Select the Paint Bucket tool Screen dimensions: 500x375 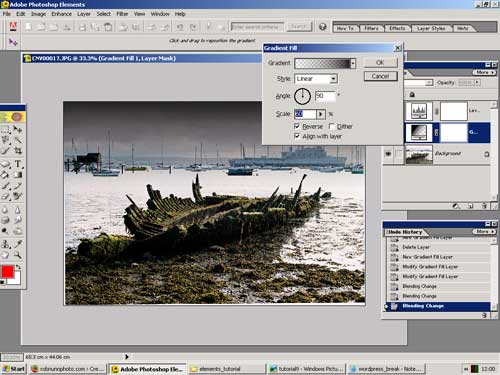pyautogui.click(x=5, y=175)
